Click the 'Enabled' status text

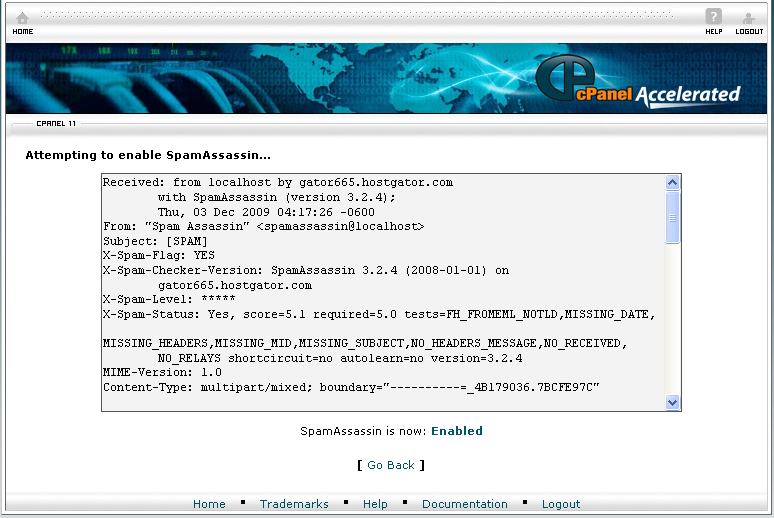click(x=457, y=431)
